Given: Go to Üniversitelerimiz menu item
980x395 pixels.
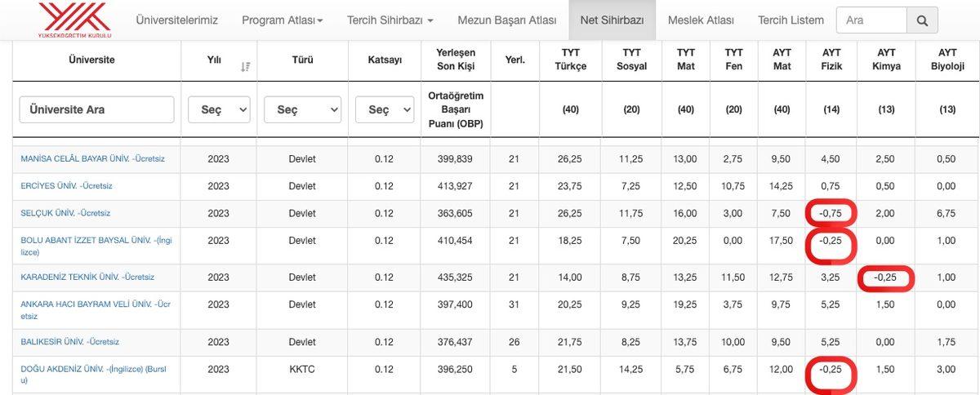Looking at the screenshot, I should pos(176,20).
